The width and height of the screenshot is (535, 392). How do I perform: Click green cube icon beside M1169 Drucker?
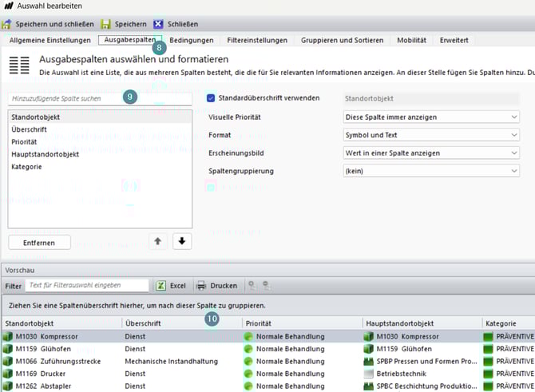(x=7, y=374)
